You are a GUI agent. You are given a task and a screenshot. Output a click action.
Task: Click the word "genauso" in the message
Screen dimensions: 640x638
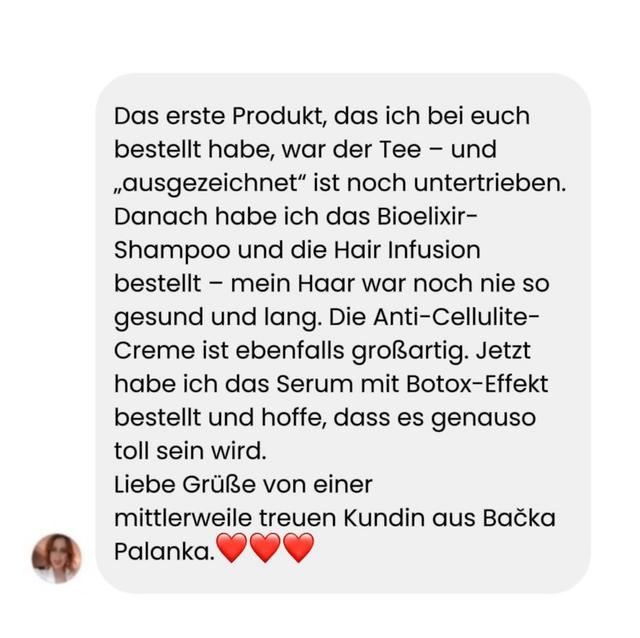(x=483, y=419)
